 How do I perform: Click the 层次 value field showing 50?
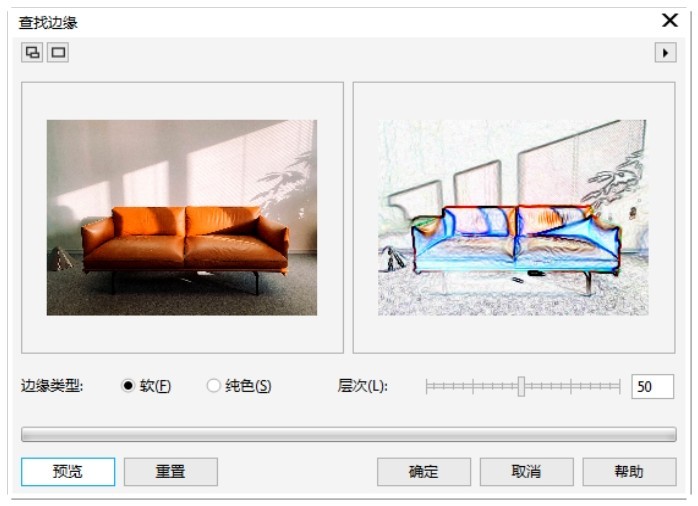(x=652, y=386)
